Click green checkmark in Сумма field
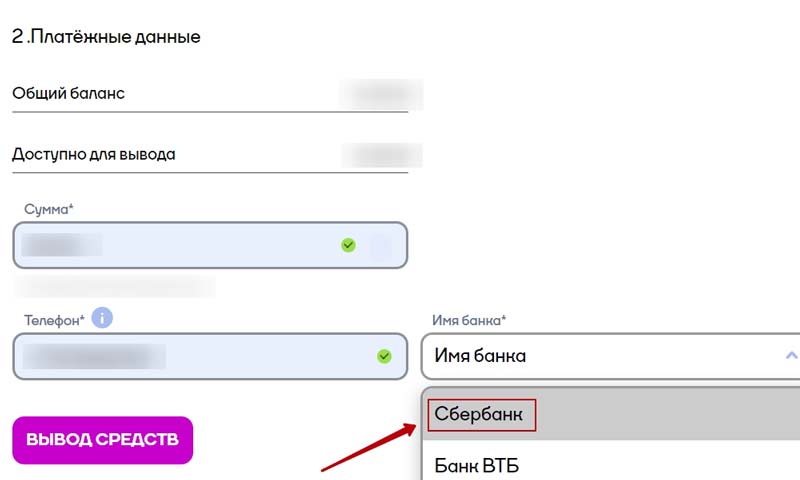This screenshot has width=800, height=480. (348, 244)
